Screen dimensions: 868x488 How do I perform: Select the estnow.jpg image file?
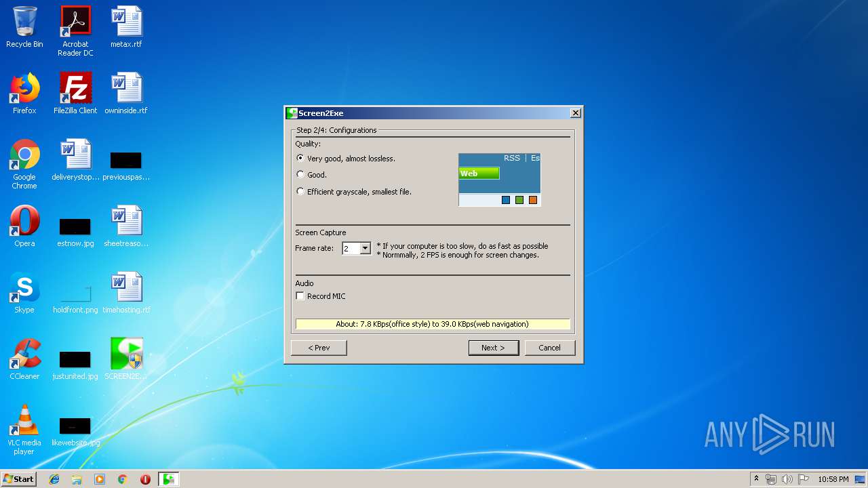tap(75, 231)
